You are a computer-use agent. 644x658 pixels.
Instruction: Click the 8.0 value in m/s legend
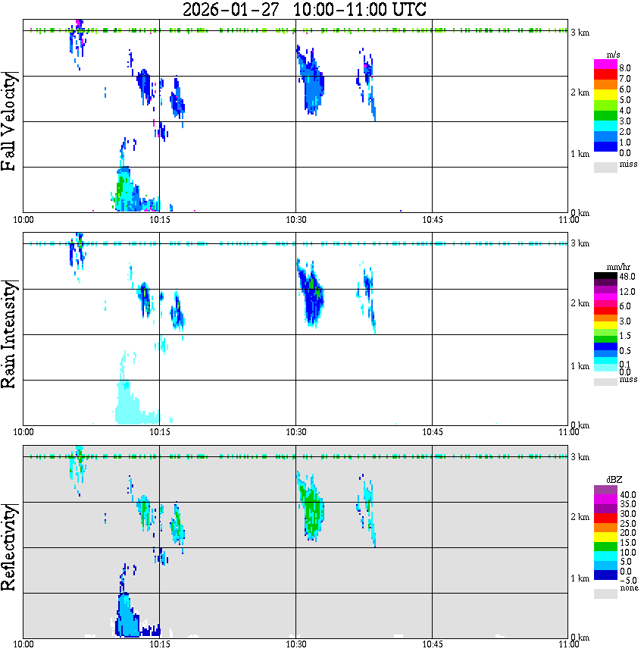[x=625, y=68]
